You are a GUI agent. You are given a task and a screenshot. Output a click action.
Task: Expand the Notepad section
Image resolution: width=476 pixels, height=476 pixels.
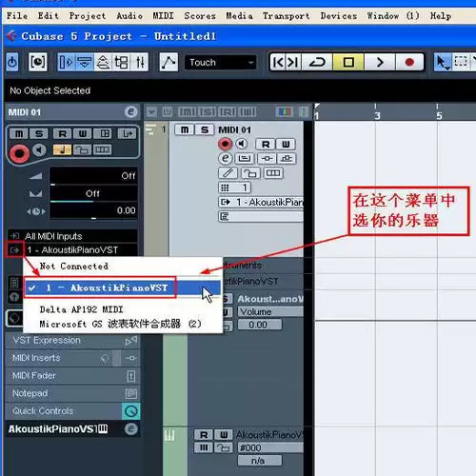tap(72, 393)
